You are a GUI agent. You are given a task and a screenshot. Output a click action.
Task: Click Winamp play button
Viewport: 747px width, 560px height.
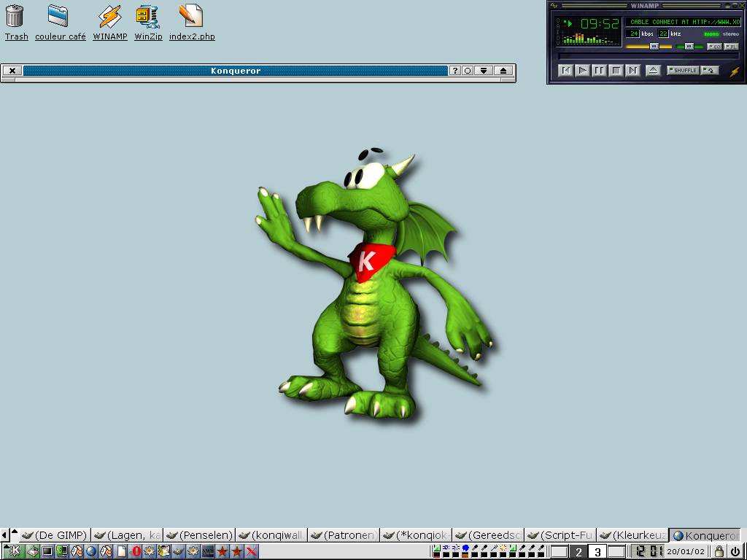tap(583, 71)
